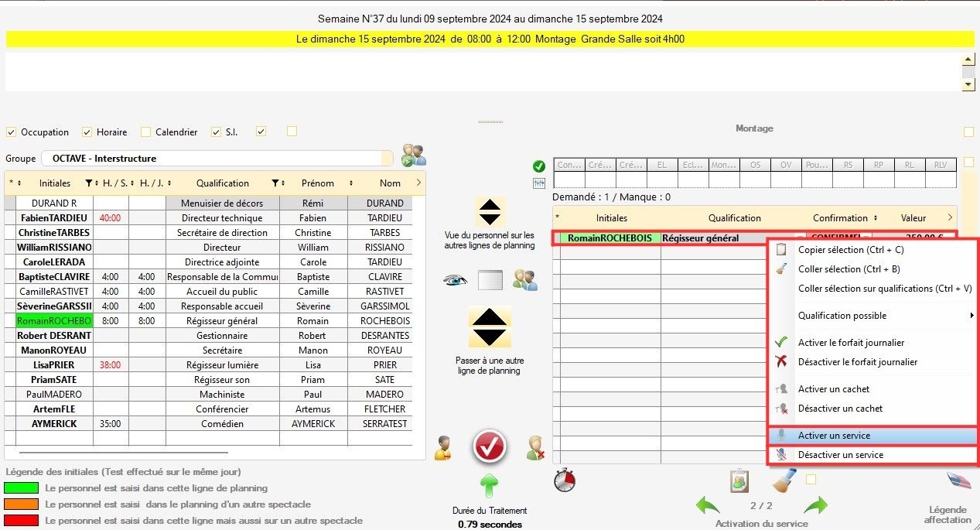Uncheck the Occupation checkbox
This screenshot has width=980, height=530.
pos(12,132)
